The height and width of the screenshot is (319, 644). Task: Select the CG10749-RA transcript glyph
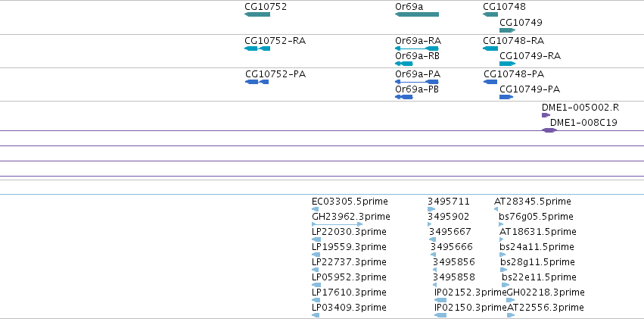(x=508, y=64)
